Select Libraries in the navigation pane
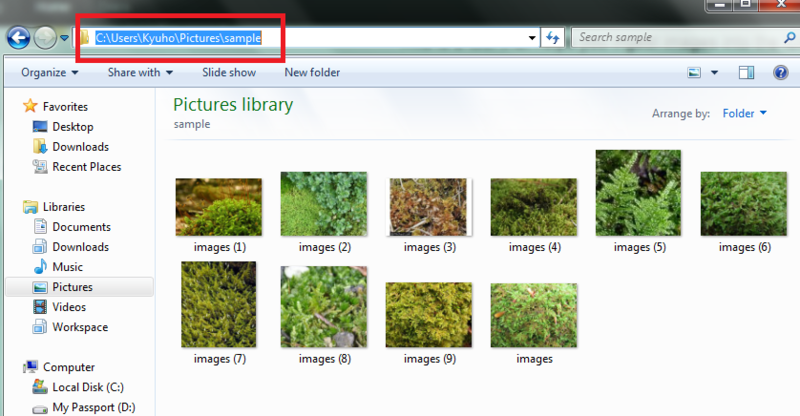Viewport: 800px width, 416px height. (64, 207)
